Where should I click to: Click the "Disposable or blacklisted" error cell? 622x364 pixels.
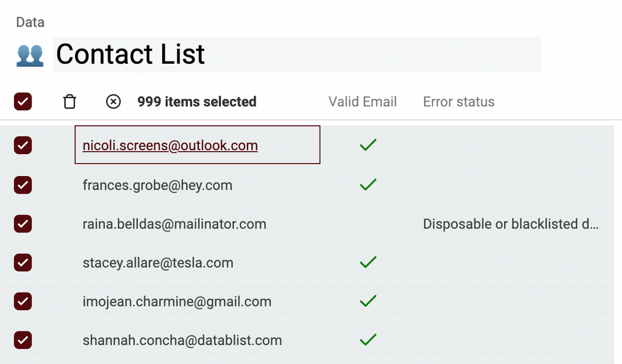[x=511, y=224]
